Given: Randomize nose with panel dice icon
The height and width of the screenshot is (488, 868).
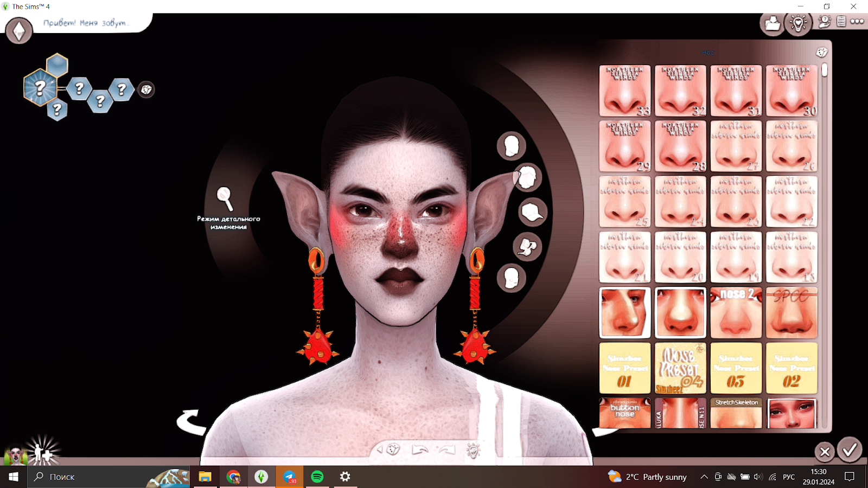Looking at the screenshot, I should (x=821, y=52).
